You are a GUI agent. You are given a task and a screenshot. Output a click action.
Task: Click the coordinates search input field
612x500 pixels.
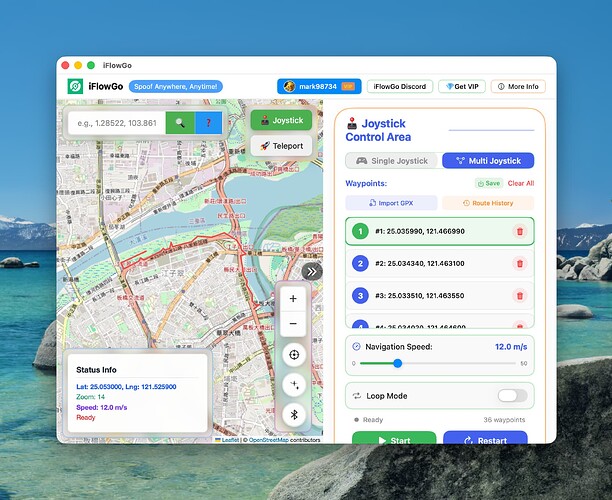click(117, 123)
